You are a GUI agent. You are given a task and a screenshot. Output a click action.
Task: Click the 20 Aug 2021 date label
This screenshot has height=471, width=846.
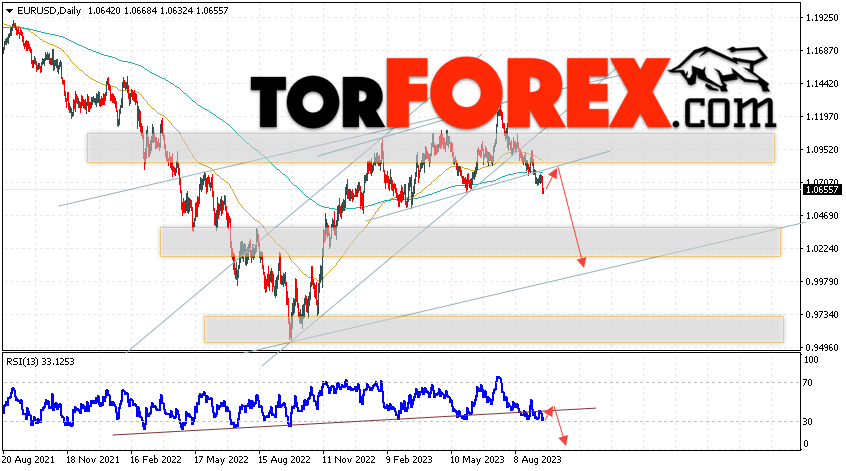(28, 460)
